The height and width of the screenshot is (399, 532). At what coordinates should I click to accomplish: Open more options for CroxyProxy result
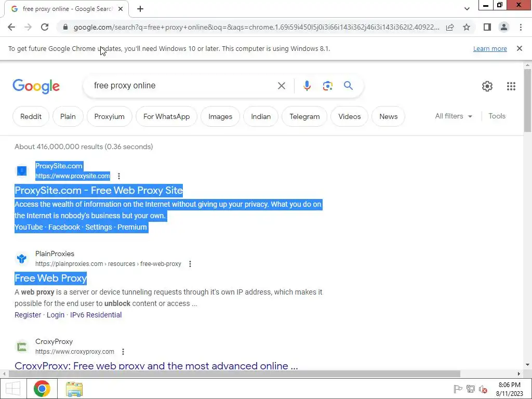coord(123,352)
